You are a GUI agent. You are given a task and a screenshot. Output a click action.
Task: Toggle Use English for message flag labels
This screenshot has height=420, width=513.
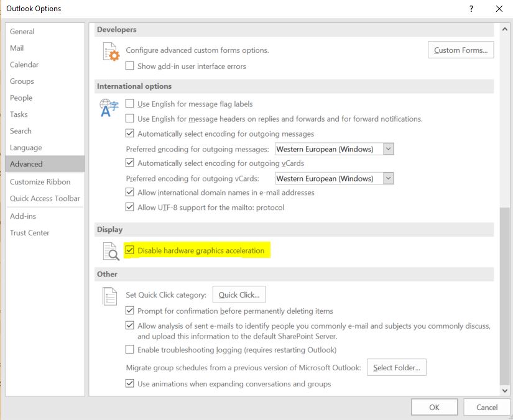point(130,104)
